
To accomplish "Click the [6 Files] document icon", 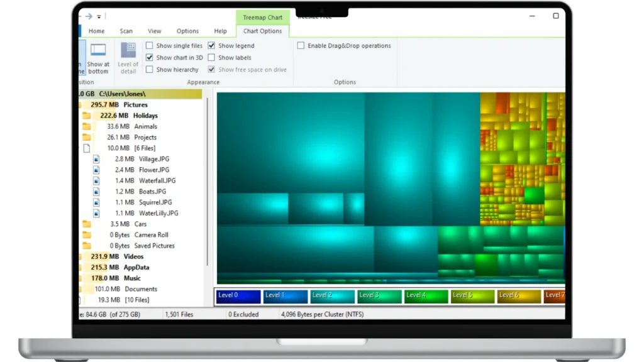I will [87, 148].
